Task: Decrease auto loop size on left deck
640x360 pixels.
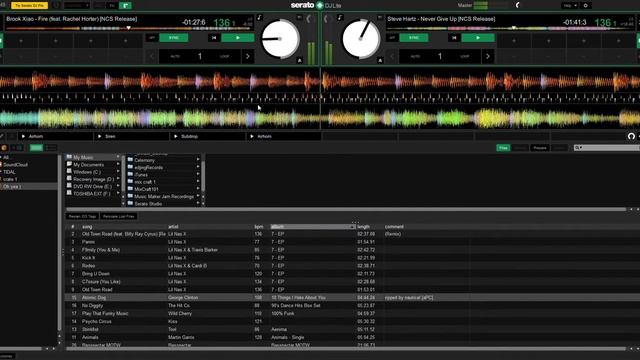Action: [152, 56]
